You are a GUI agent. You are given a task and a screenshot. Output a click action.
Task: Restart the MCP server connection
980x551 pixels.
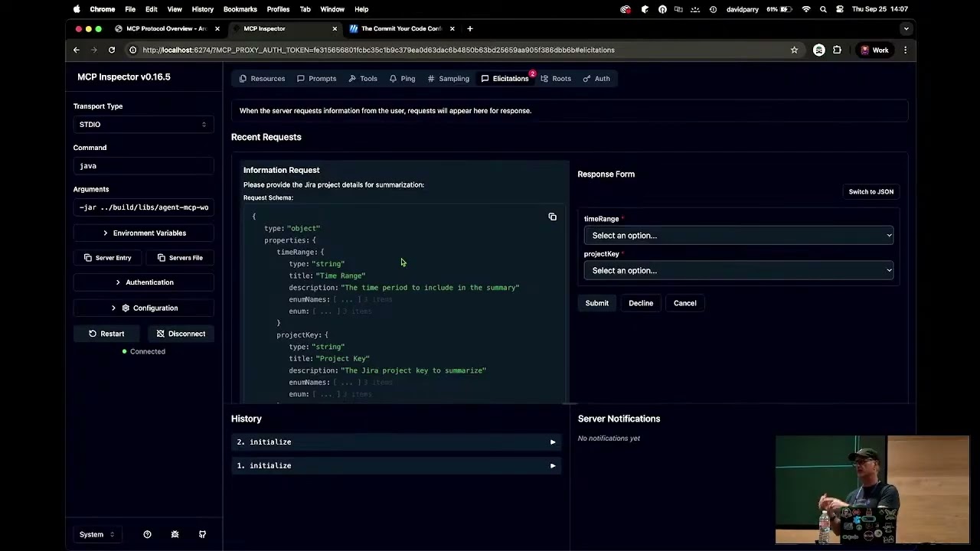[x=106, y=334]
